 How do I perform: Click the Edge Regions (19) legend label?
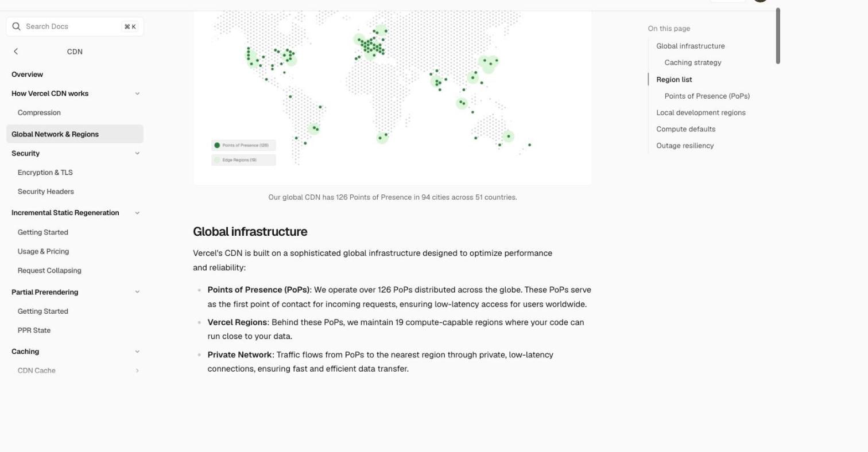(x=239, y=160)
